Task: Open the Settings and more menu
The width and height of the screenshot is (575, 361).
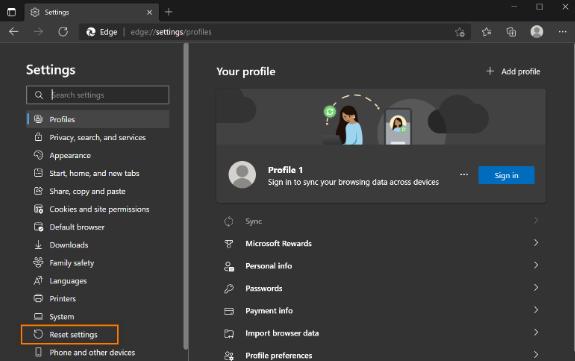Action: click(x=563, y=32)
